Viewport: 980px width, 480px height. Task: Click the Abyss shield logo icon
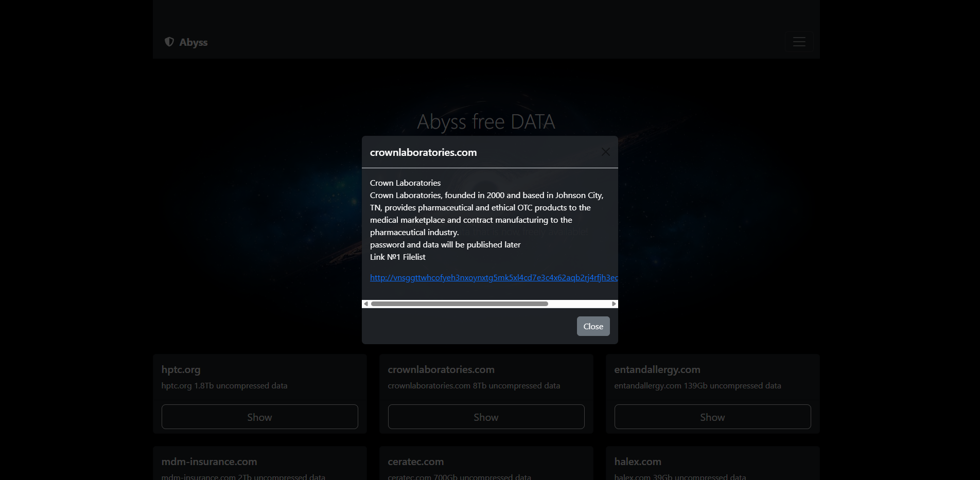coord(169,42)
